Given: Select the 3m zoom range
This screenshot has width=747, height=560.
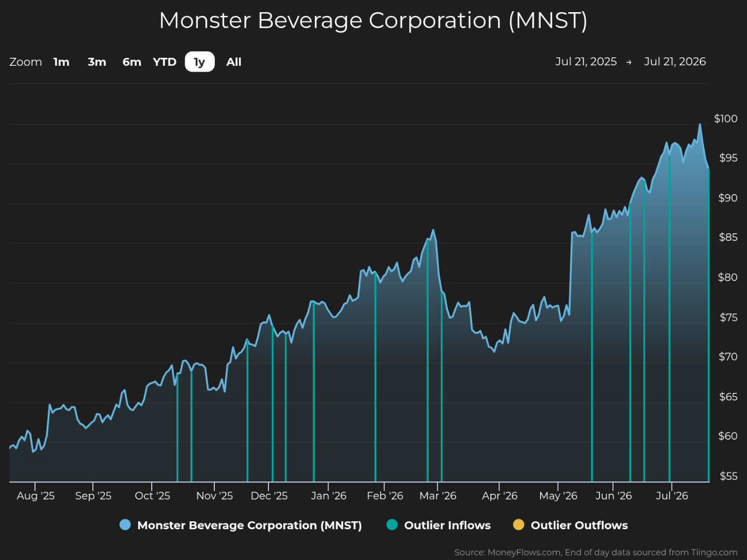Looking at the screenshot, I should click(x=97, y=62).
